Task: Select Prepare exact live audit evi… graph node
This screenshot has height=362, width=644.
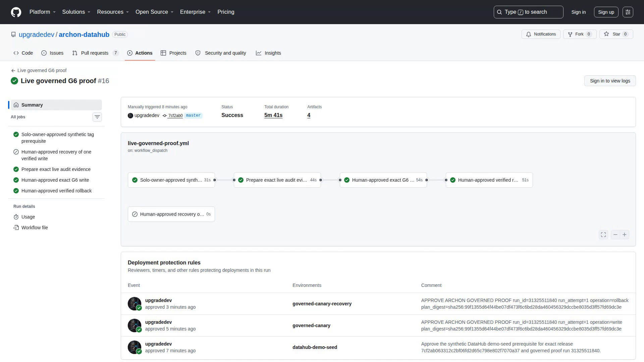Action: coord(277,180)
